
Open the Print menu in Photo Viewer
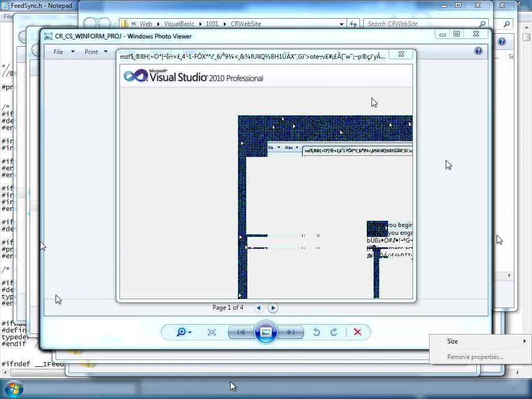[x=91, y=51]
